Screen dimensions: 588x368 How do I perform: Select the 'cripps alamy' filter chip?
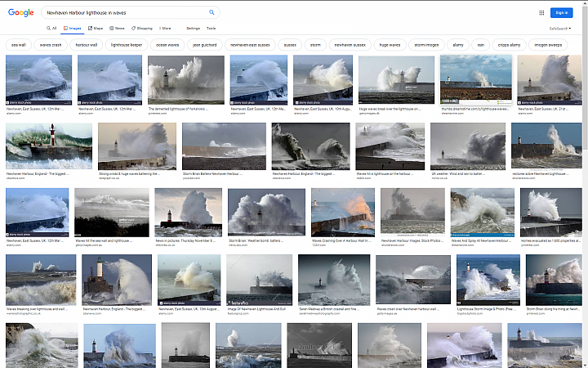tap(509, 45)
